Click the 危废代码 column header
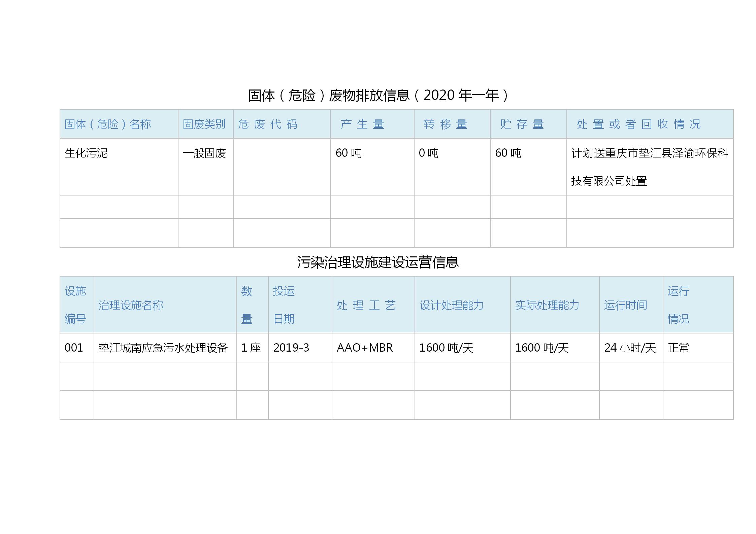The width and height of the screenshot is (756, 534). [x=268, y=124]
